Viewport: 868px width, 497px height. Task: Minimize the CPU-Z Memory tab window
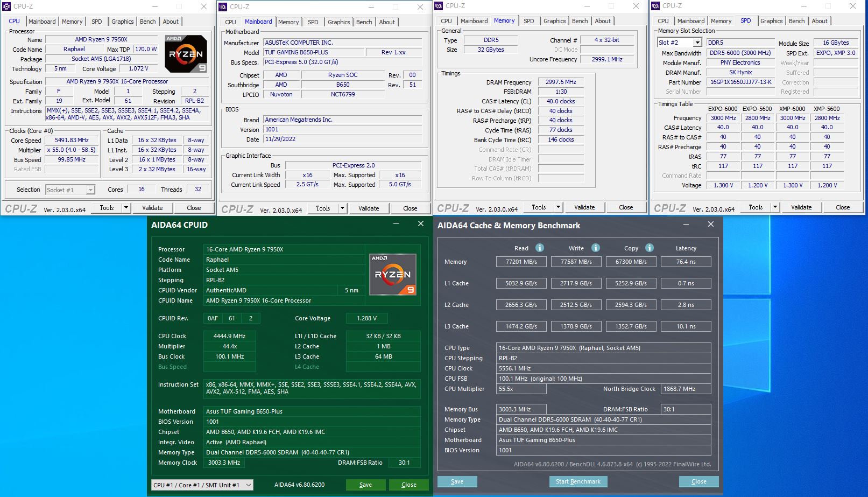588,6
